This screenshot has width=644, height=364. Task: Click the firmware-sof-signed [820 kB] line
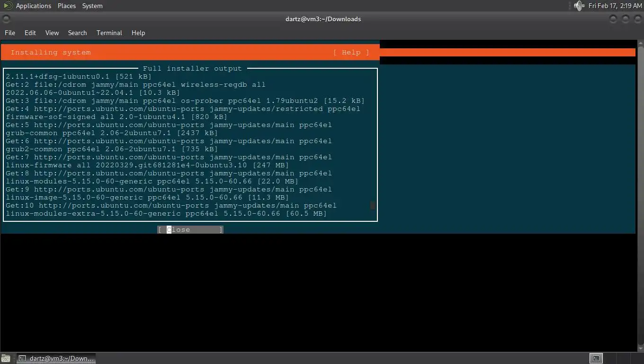click(116, 117)
